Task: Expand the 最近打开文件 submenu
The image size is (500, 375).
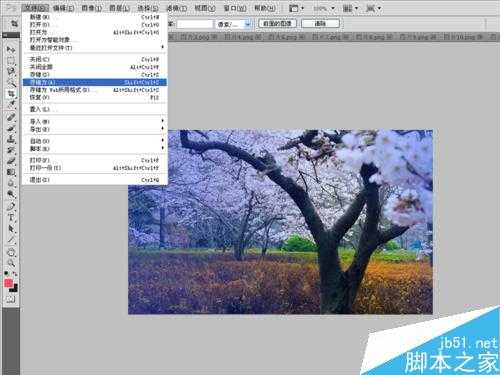Action: pyautogui.click(x=94, y=48)
